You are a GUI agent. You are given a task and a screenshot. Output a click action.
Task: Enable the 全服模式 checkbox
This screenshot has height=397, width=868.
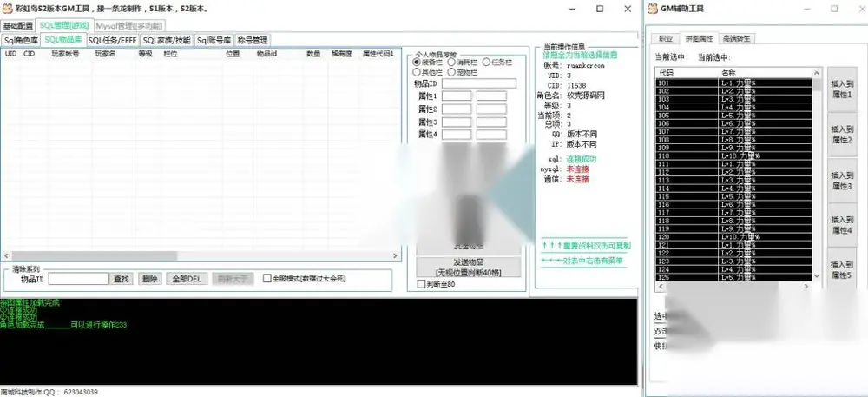[x=266, y=279]
